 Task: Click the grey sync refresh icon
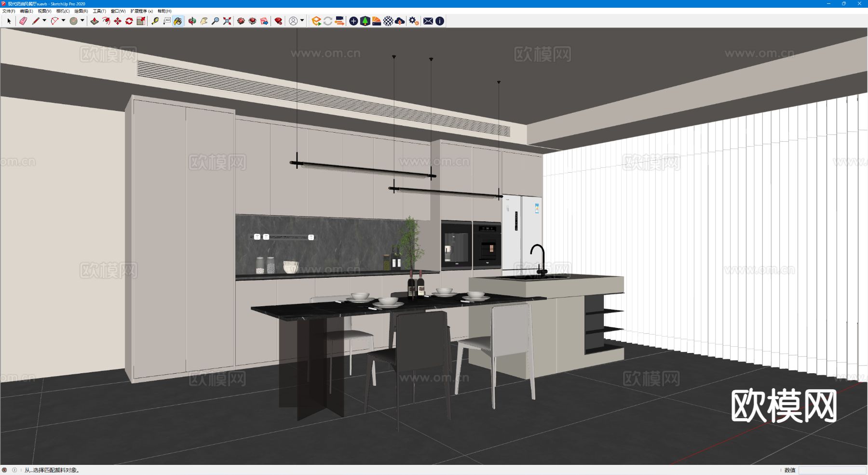click(x=328, y=21)
